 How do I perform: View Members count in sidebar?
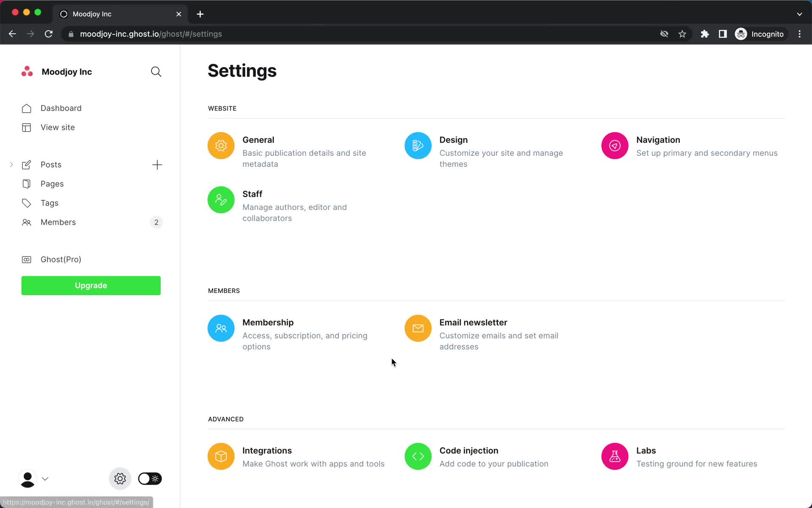156,222
